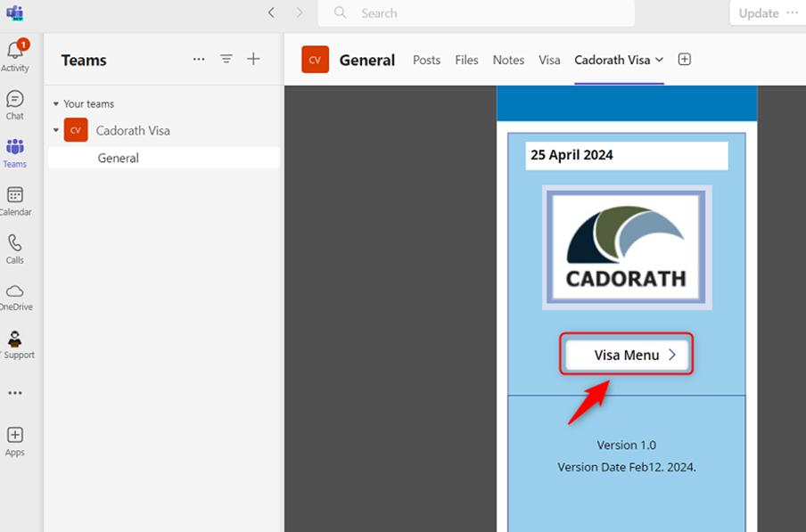Image resolution: width=806 pixels, height=532 pixels.
Task: Open the Cadorath Visa tab dropdown
Action: [x=660, y=60]
